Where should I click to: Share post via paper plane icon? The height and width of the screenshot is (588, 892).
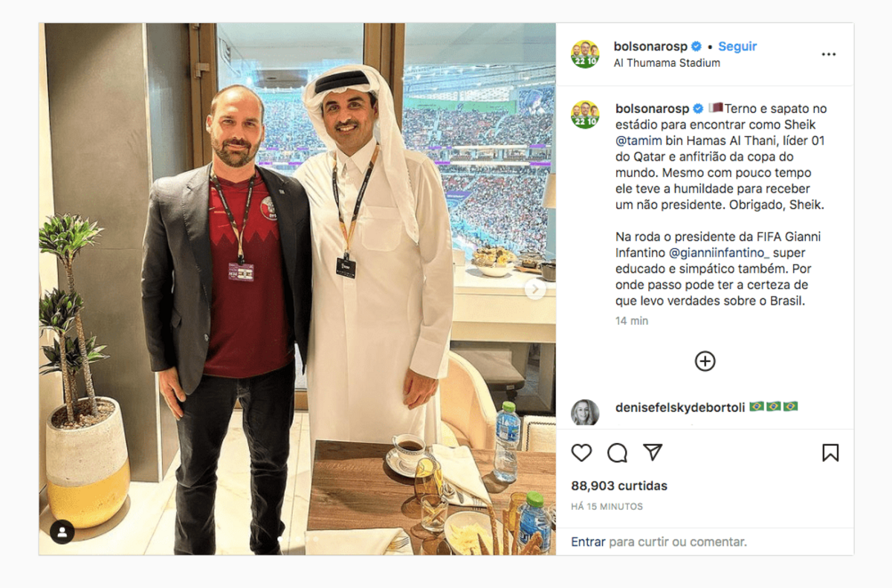653,453
